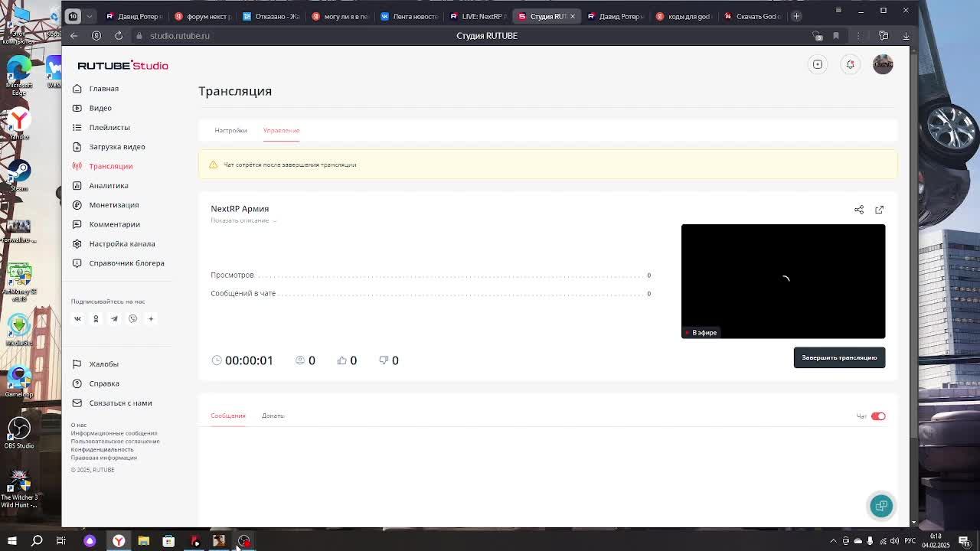980x551 pixels.
Task: Share the NextRP Армия stream via share icon
Action: [859, 210]
